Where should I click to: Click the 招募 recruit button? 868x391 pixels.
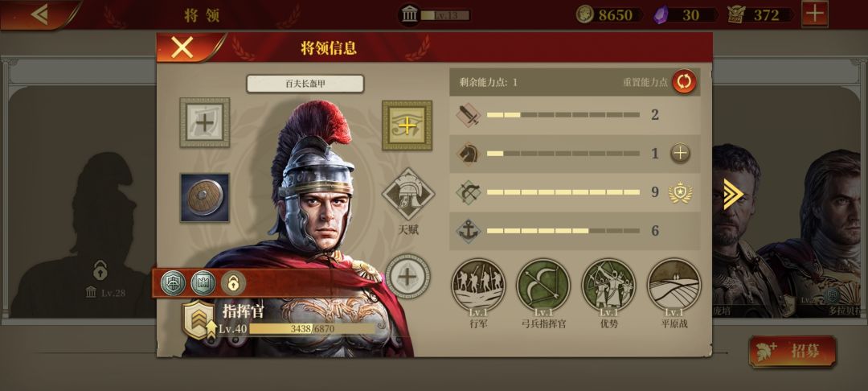click(792, 351)
